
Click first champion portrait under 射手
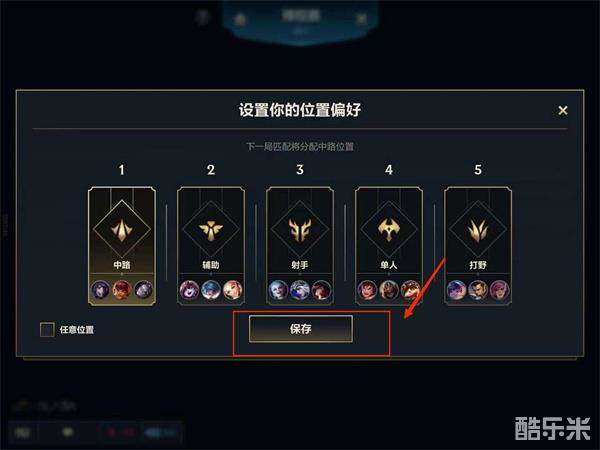tap(278, 290)
